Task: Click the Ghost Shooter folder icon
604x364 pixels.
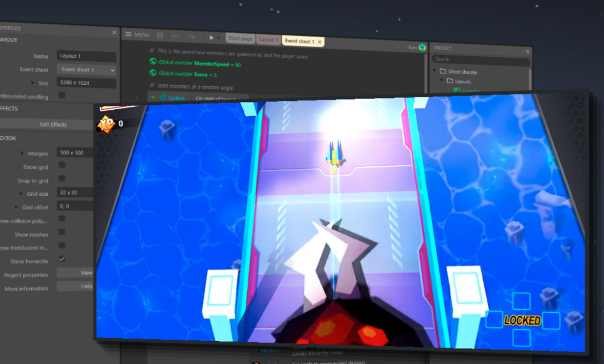Action: coord(443,71)
